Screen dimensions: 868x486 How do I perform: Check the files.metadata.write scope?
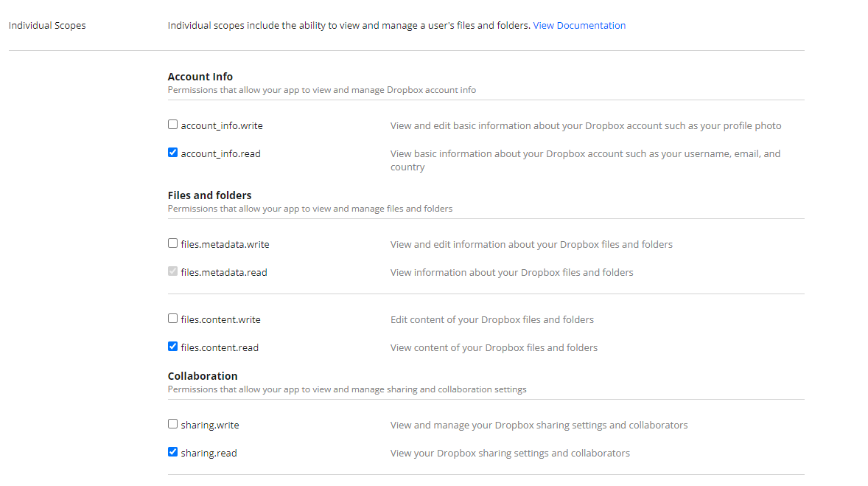coord(172,243)
